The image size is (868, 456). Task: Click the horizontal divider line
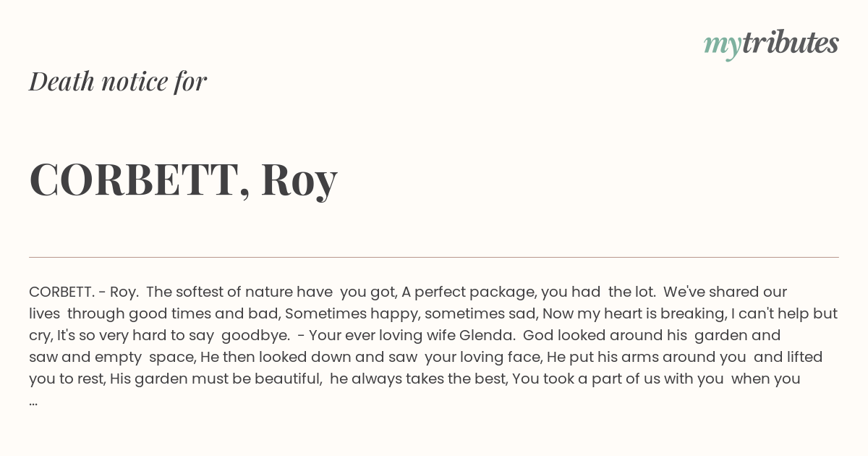(x=434, y=257)
